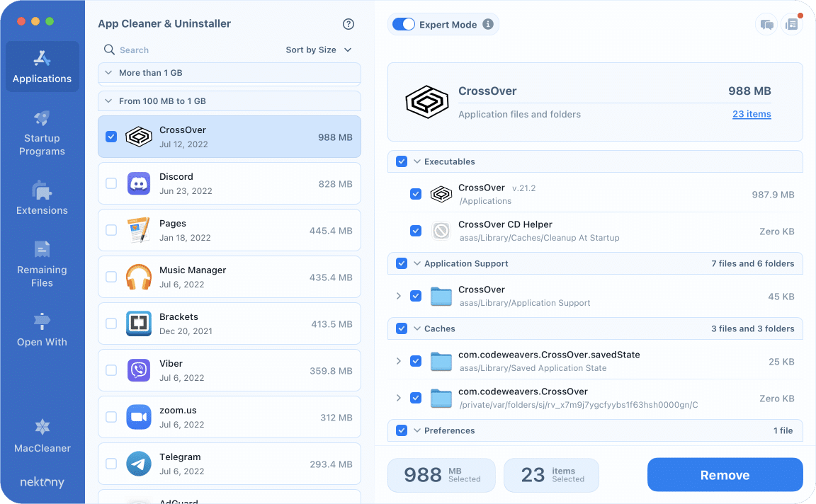816x504 pixels.
Task: Collapse the Caches section
Action: coord(416,328)
